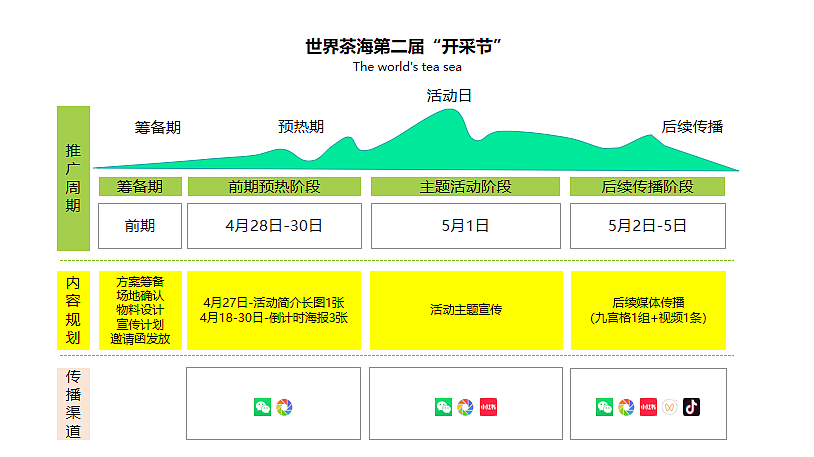
Task: Select the 主题活动阶段 header bar
Action: pos(466,186)
